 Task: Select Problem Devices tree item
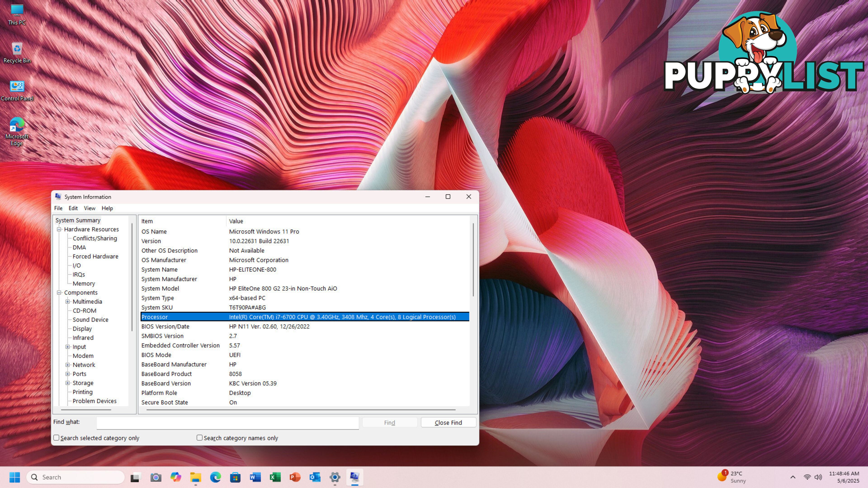tap(94, 401)
